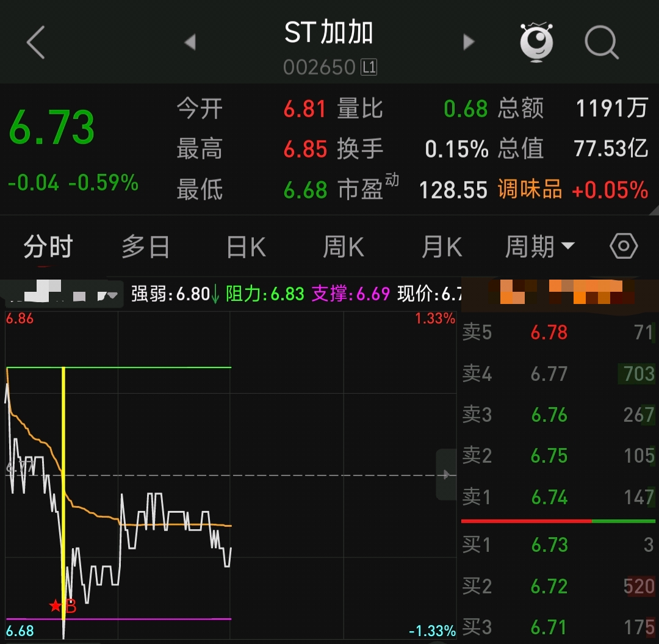Tap the L1 level badge

click(x=369, y=67)
